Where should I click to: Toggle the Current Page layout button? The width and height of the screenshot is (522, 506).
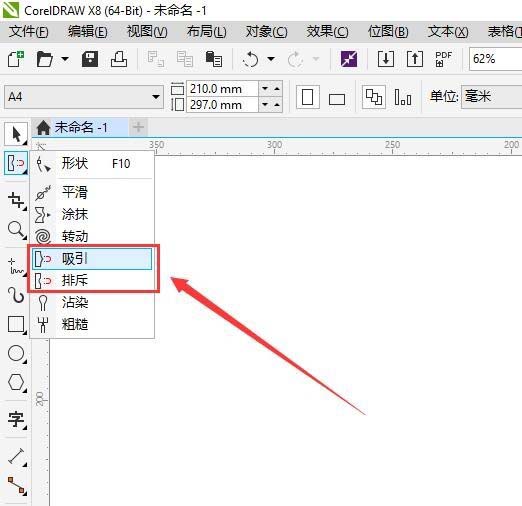[x=403, y=97]
